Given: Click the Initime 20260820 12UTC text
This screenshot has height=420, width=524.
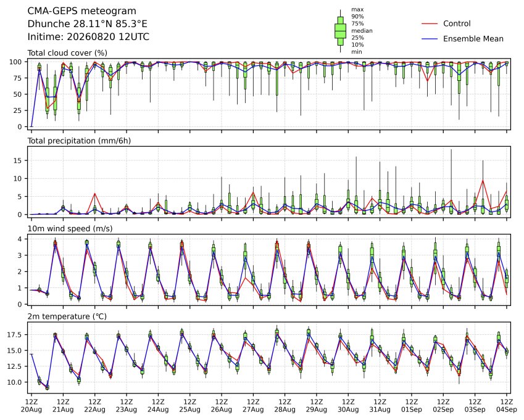Looking at the screenshot, I should 88,37.
